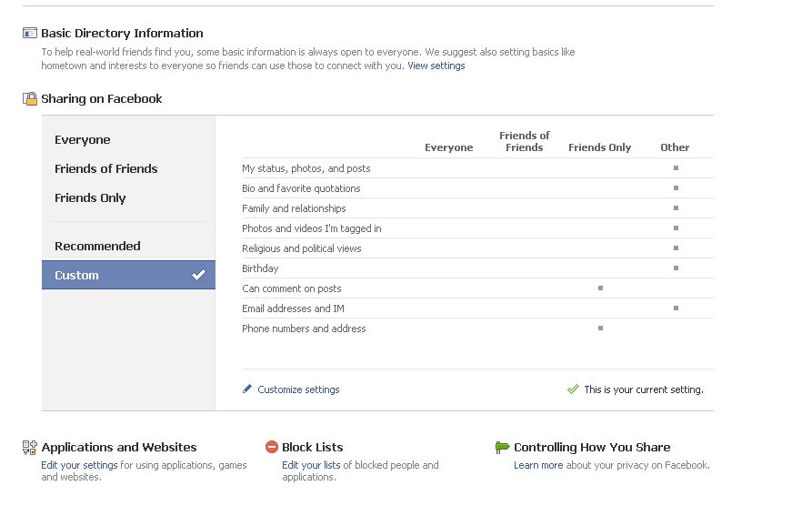Image resolution: width=812 pixels, height=526 pixels.
Task: Open Edit your lists for blocked people
Action: click(x=311, y=465)
